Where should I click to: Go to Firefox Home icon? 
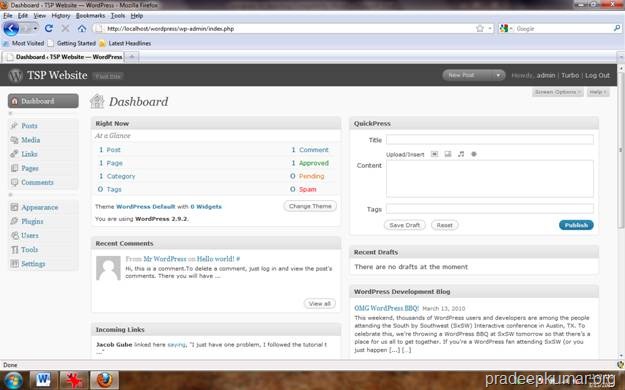tap(82, 28)
